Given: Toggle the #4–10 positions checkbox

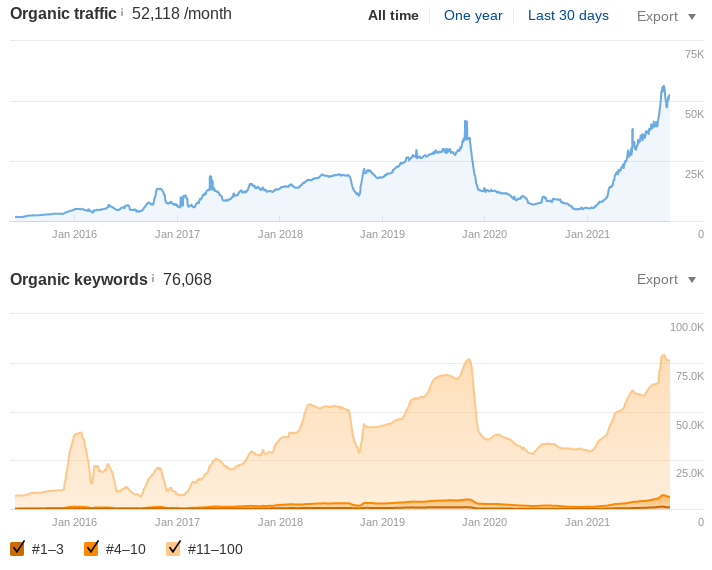Looking at the screenshot, I should click(x=91, y=549).
